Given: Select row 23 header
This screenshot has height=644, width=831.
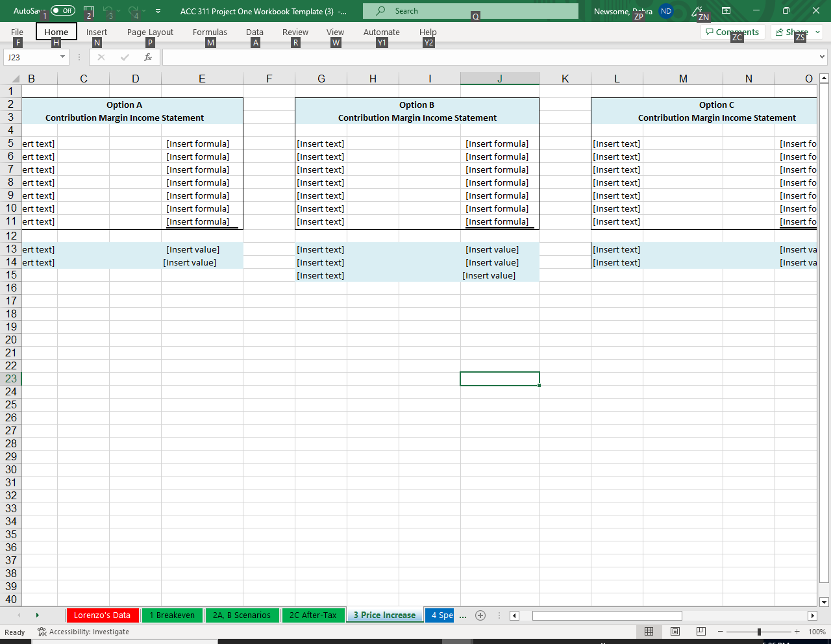Looking at the screenshot, I should [11, 378].
